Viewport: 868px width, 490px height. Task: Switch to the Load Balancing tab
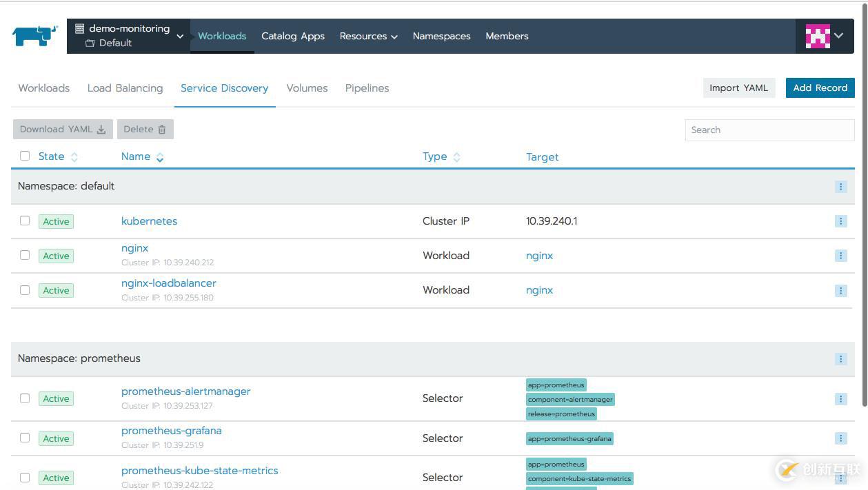click(x=125, y=88)
